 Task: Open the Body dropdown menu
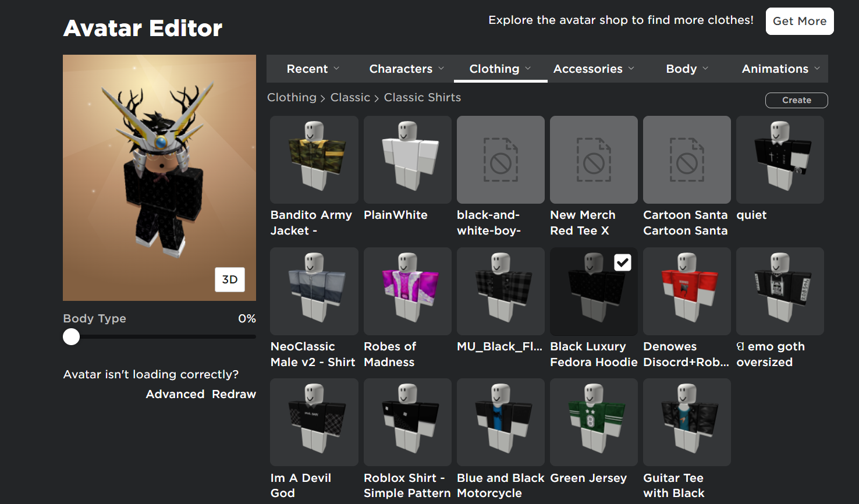[687, 69]
